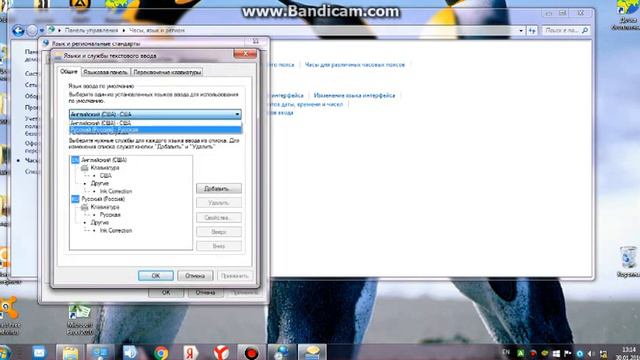Select Клавиатура under Русский (Россия)
The height and width of the screenshot is (360, 640).
105,207
